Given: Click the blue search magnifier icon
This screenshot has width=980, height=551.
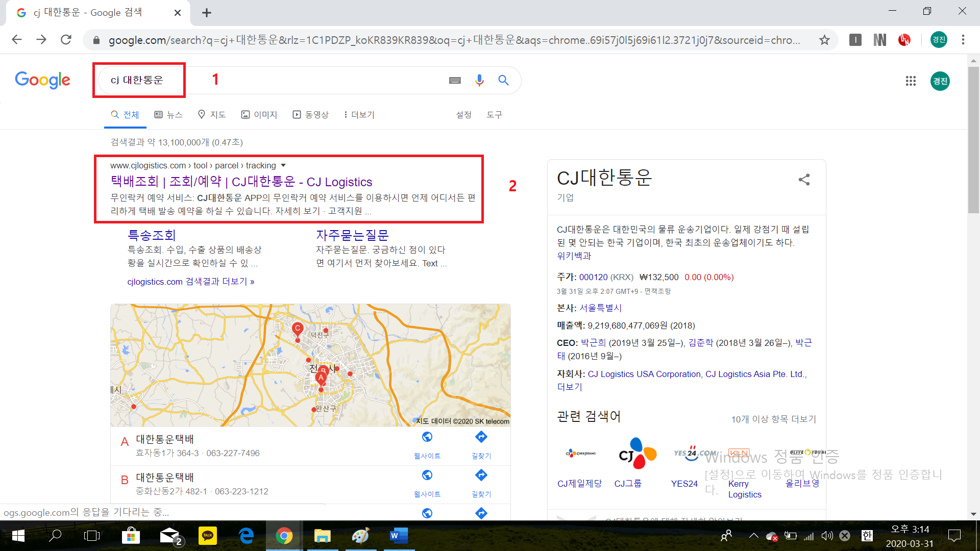Looking at the screenshot, I should tap(503, 80).
